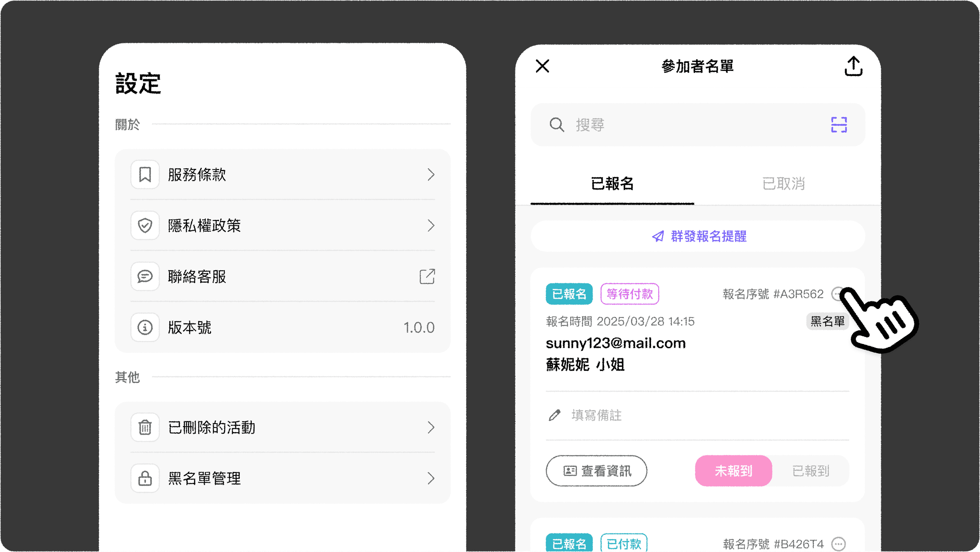Close the 參加者名單 screen with X
This screenshot has height=552, width=980.
[542, 66]
